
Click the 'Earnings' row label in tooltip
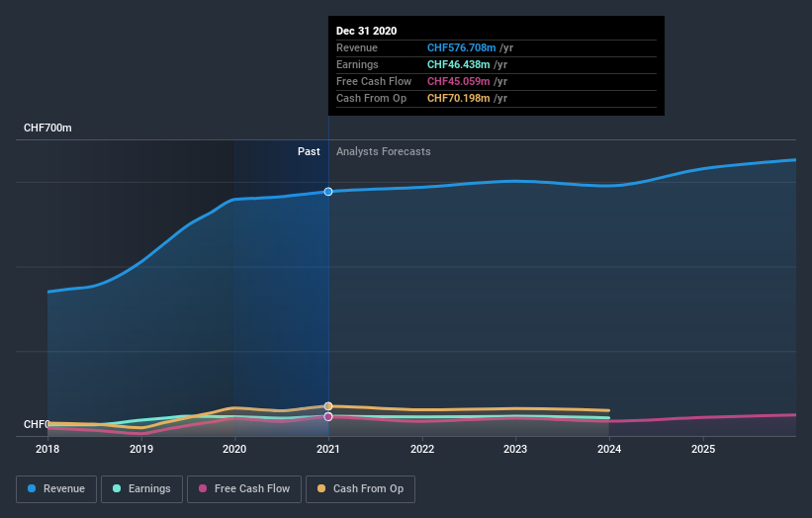click(x=357, y=64)
